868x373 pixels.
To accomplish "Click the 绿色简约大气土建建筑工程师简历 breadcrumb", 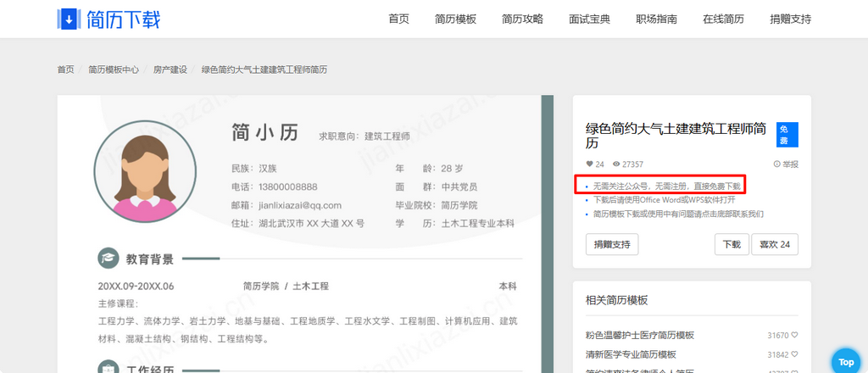I will [264, 70].
